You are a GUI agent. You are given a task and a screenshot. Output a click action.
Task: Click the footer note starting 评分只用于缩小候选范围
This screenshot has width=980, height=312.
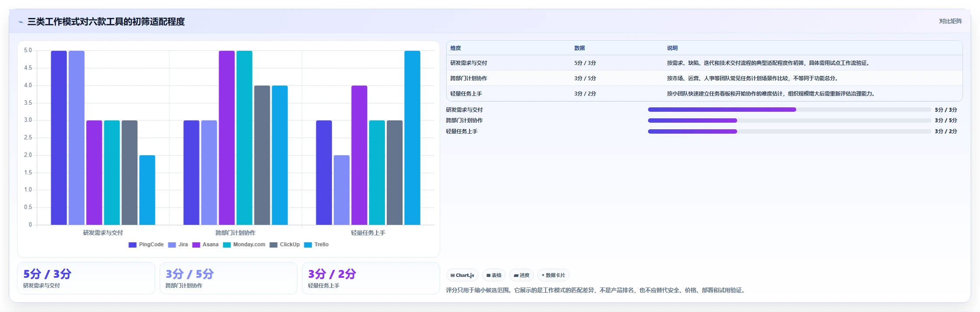[x=596, y=290]
